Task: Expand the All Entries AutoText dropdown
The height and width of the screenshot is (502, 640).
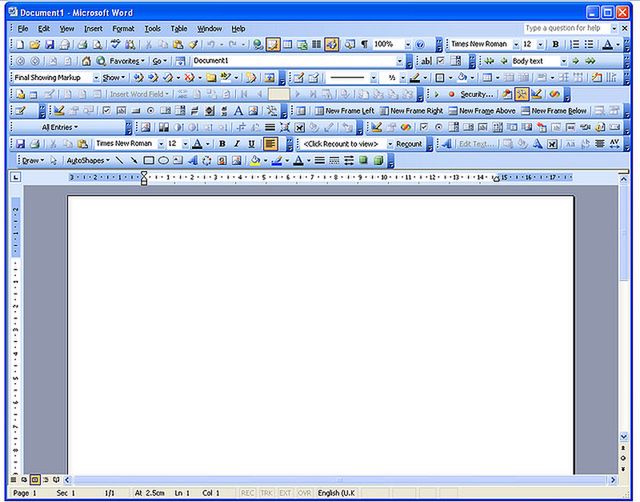Action: [60, 127]
